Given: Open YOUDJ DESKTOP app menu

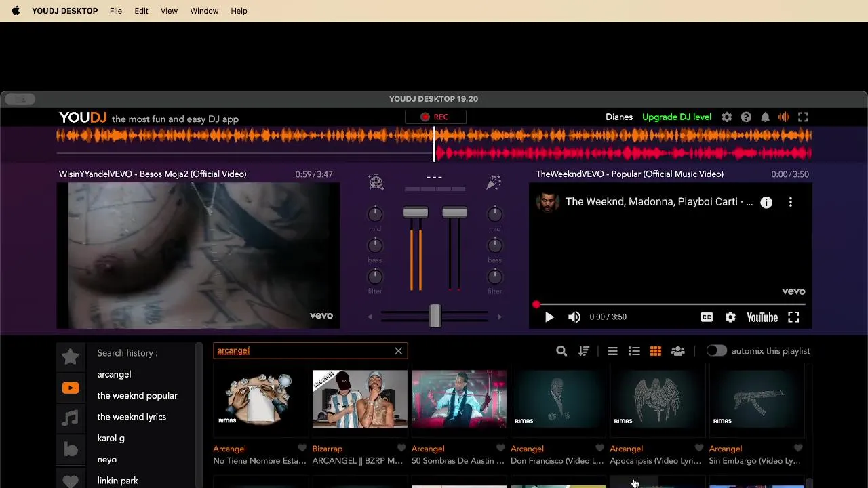Looking at the screenshot, I should pyautogui.click(x=65, y=11).
